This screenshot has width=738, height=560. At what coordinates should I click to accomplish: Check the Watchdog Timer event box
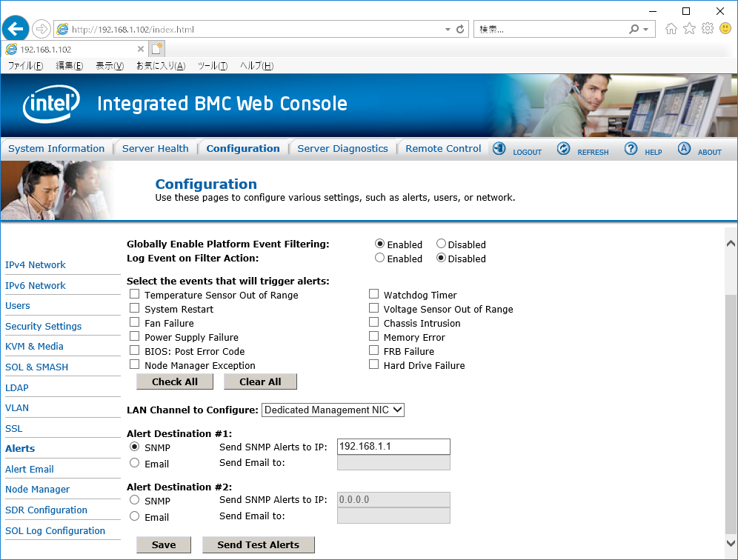(373, 294)
